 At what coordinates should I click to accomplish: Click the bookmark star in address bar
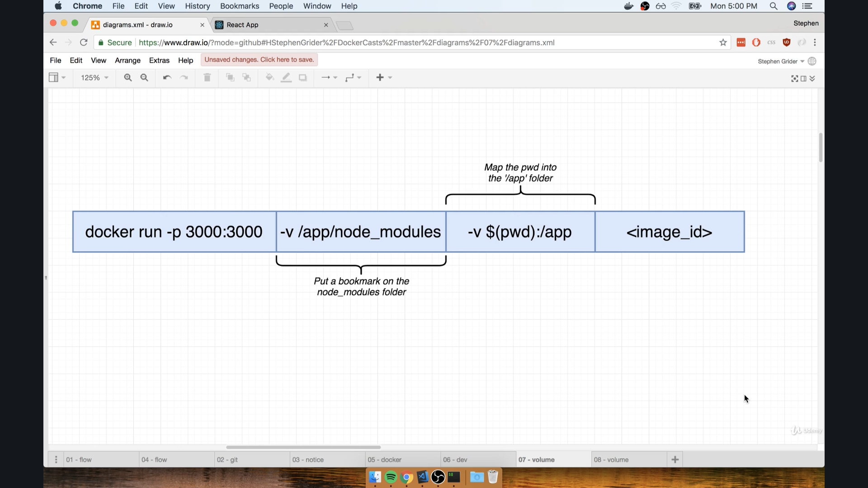(x=723, y=42)
